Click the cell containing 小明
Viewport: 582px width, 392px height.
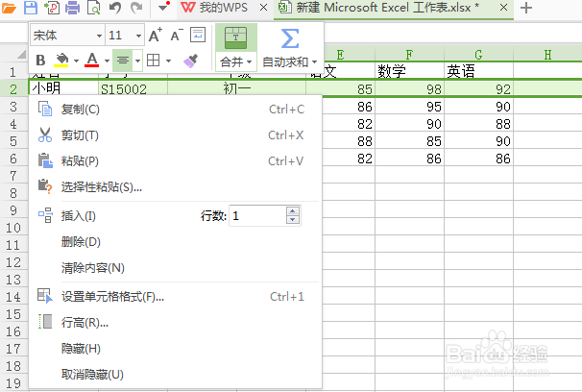click(63, 88)
